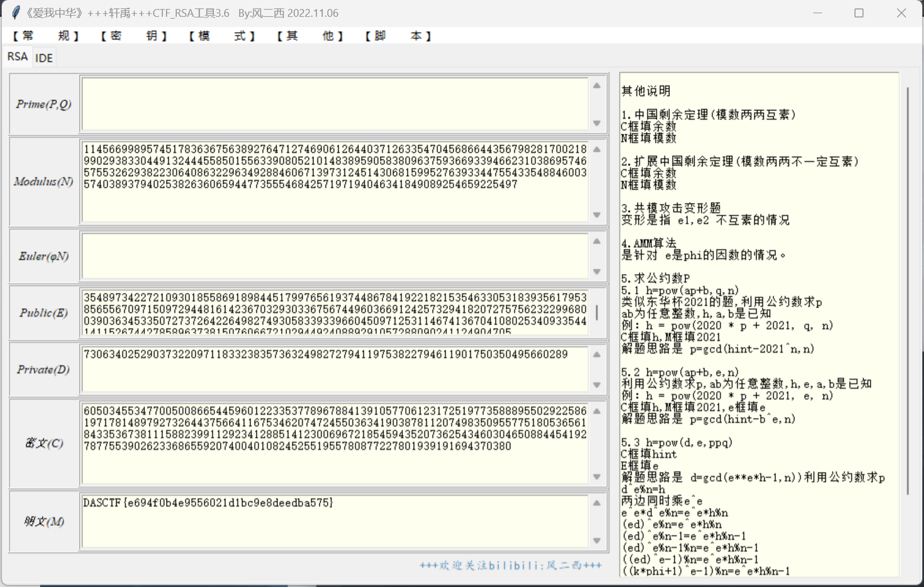This screenshot has height=587, width=924.
Task: Click Modulus(N) scrollbar down arrow
Action: click(597, 215)
